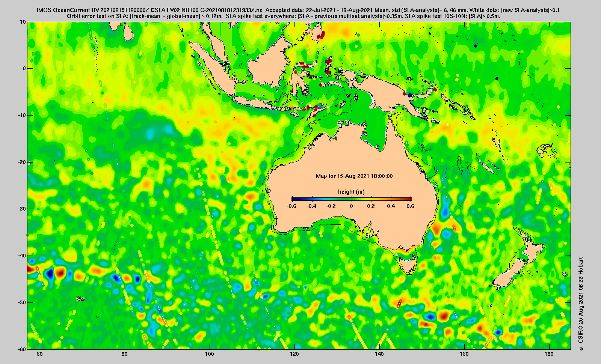This screenshot has height=364, width=601.
Task: Click the latitude axis label -60
Action: pos(22,349)
